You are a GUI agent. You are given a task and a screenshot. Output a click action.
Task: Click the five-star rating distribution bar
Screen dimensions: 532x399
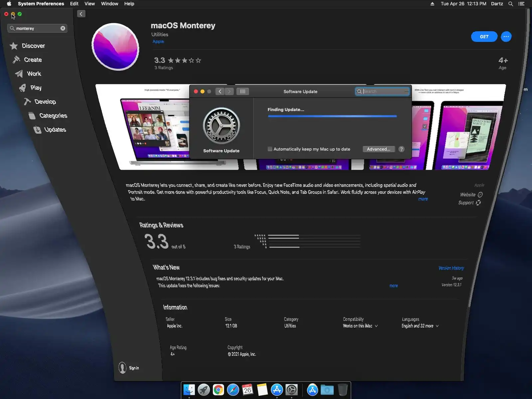point(314,235)
